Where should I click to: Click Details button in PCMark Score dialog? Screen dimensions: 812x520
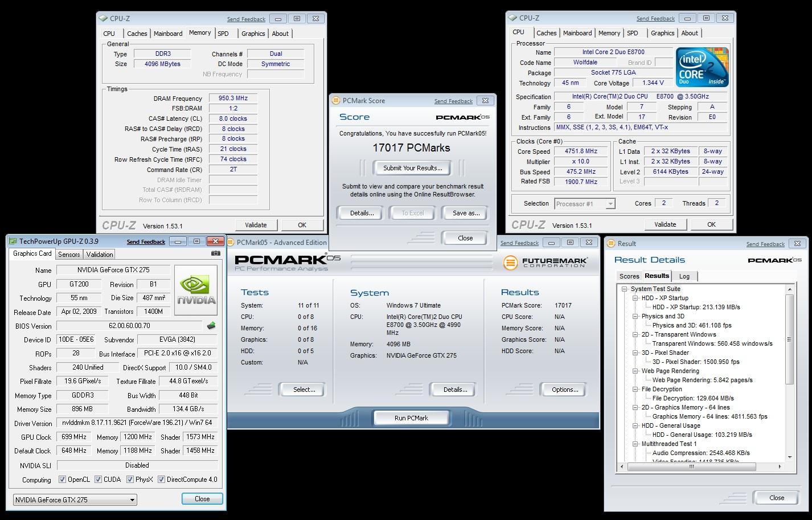[362, 213]
